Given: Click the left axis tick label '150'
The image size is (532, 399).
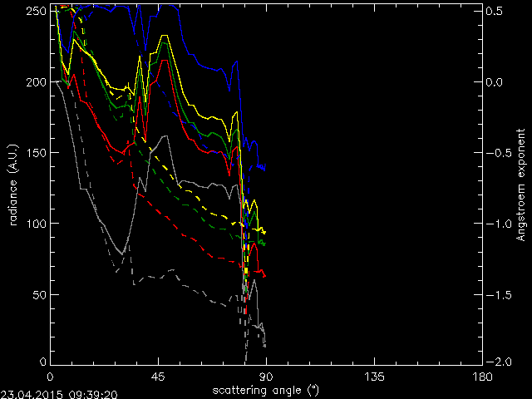Looking at the screenshot, I should pos(36,153).
